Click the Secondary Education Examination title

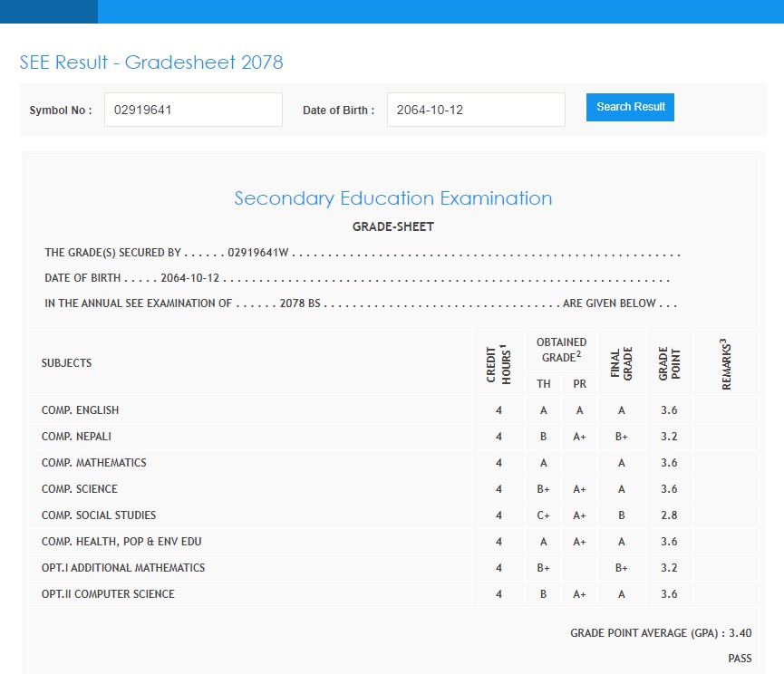[392, 198]
